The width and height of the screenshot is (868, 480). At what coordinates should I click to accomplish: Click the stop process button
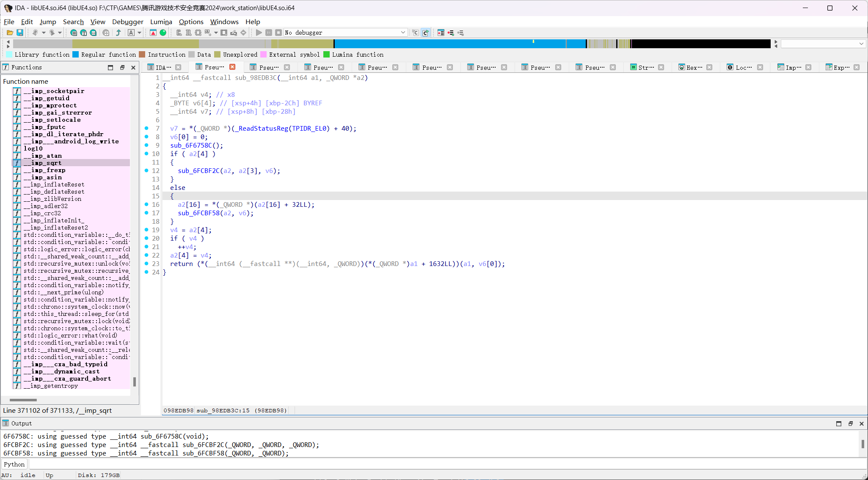[x=278, y=33]
